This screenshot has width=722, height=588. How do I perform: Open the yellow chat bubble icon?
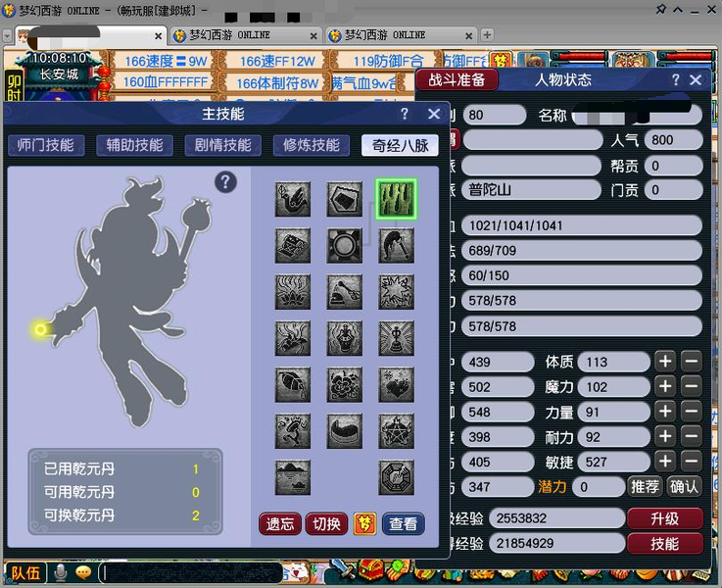click(84, 572)
